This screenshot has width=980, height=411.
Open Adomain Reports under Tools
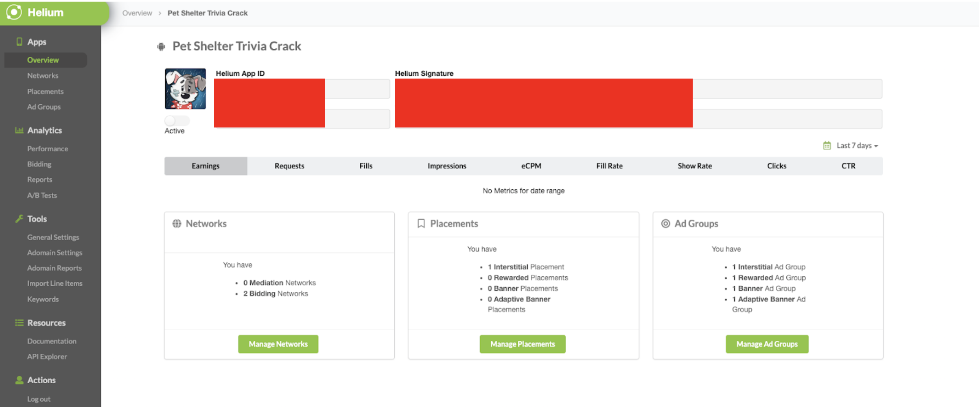(55, 268)
